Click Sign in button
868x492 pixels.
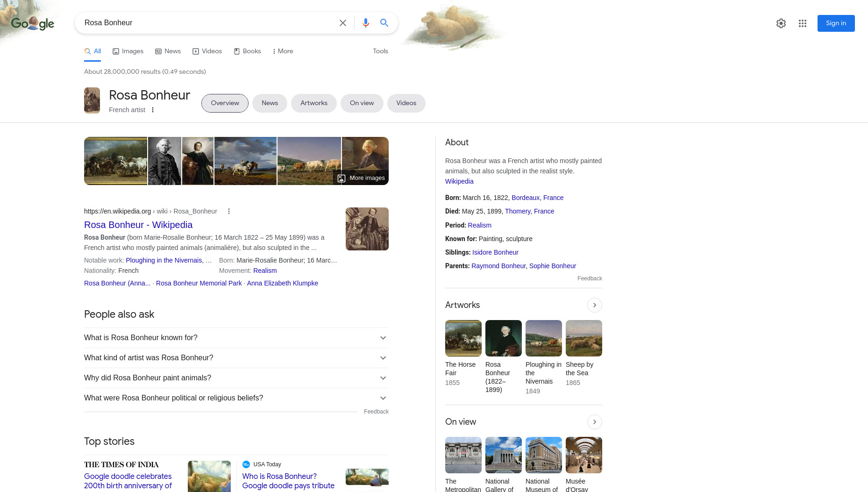pyautogui.click(x=836, y=23)
